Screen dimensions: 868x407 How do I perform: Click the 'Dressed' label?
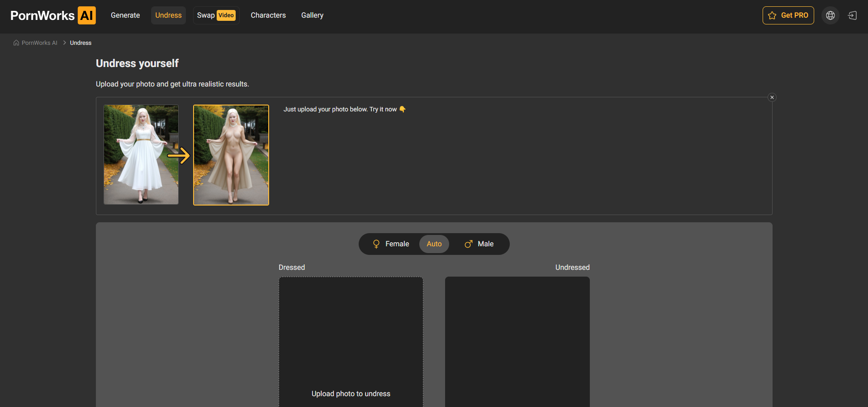pyautogui.click(x=292, y=268)
